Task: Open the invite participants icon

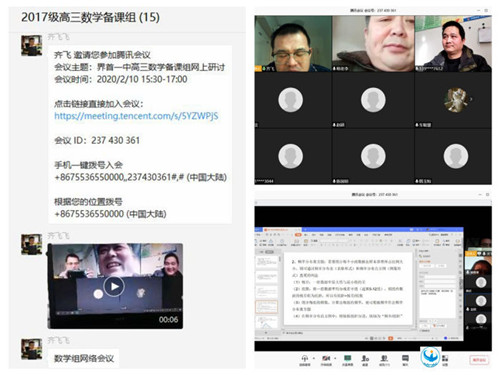Action: 365,359
